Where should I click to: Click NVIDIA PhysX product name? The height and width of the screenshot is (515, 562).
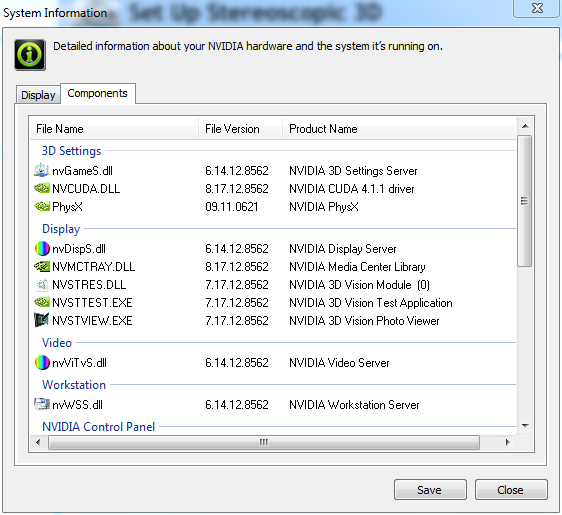click(324, 206)
